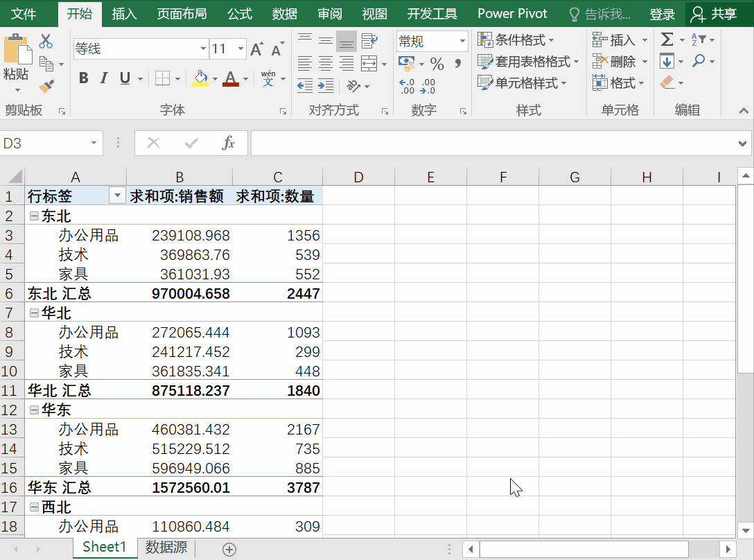The width and height of the screenshot is (754, 560).
Task: Collapse the 东北 pivot group
Action: pyautogui.click(x=34, y=216)
